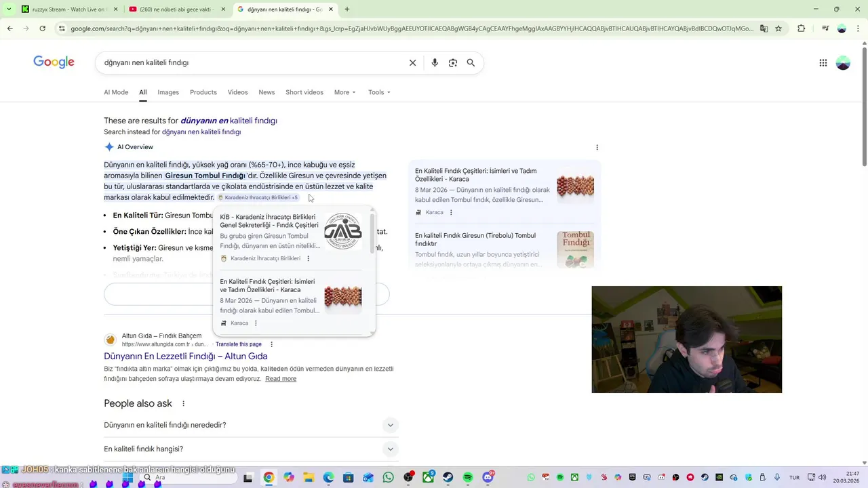Open options beside People also ask
868x488 pixels.
point(183,403)
